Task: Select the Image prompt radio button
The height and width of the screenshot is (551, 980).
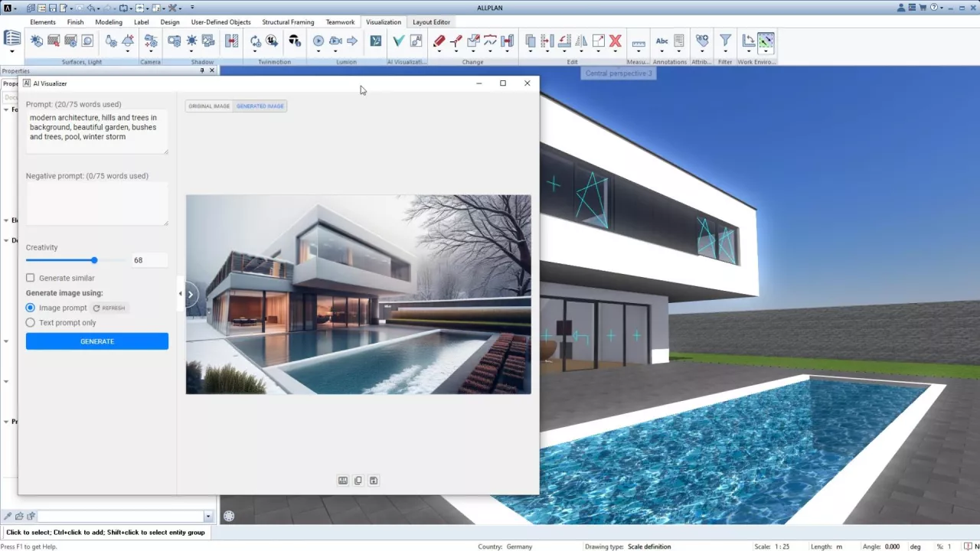Action: (30, 307)
